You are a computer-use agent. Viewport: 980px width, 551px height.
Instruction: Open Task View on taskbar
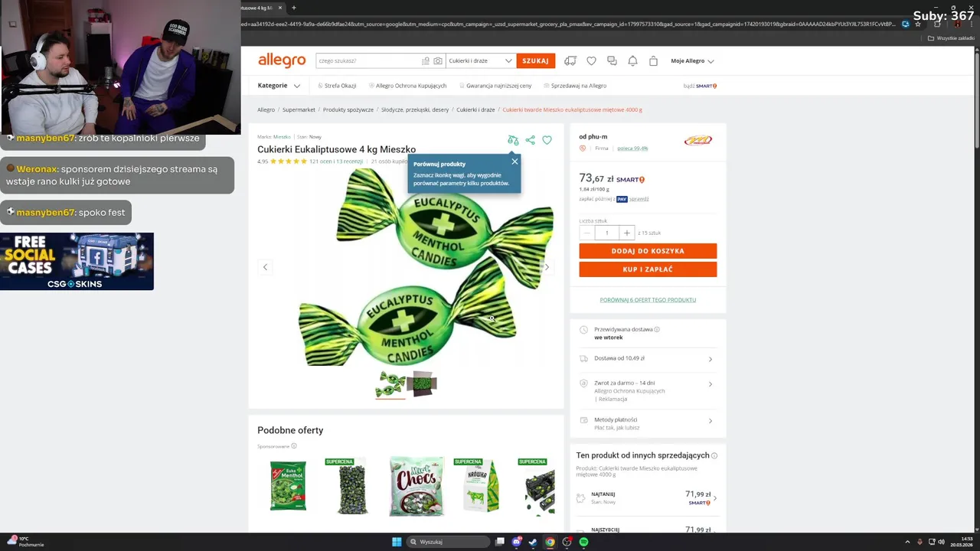click(500, 542)
